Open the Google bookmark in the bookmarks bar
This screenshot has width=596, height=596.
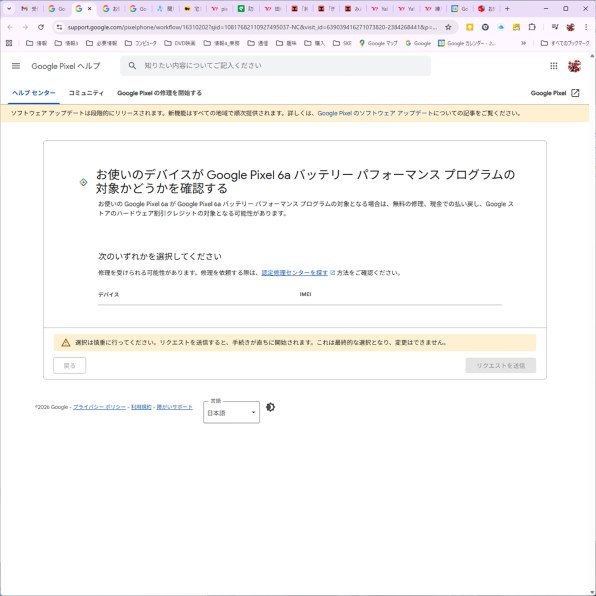(x=418, y=43)
